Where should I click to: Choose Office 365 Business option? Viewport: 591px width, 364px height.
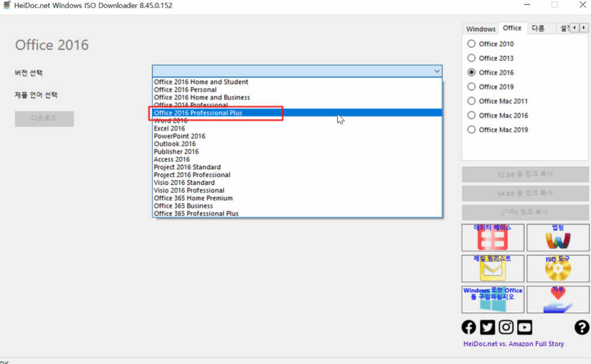[297, 206]
